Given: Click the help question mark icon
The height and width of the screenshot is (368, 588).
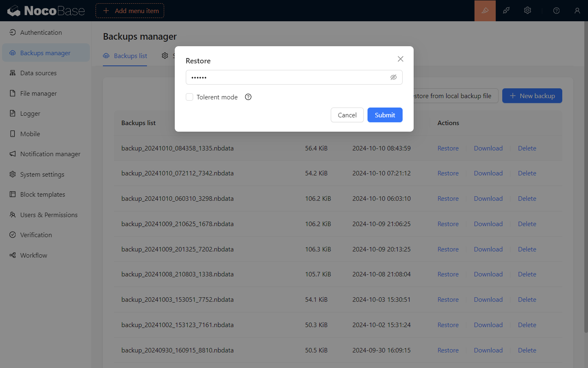Looking at the screenshot, I should [556, 11].
